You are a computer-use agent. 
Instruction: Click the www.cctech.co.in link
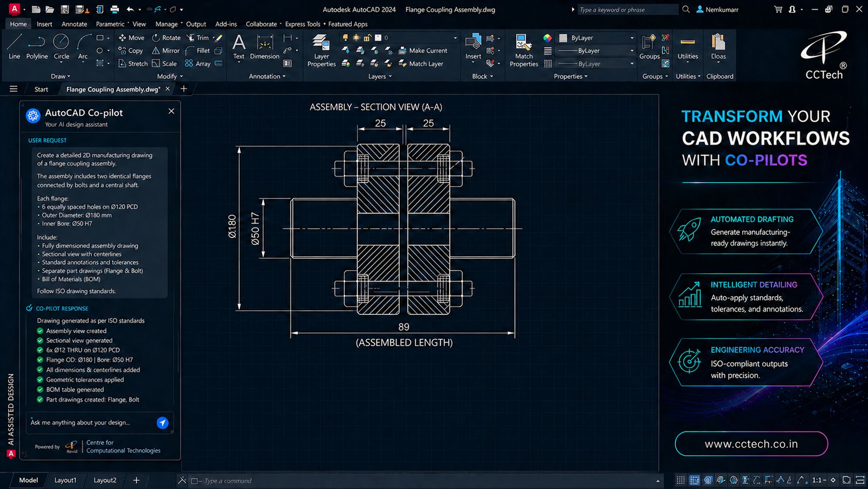pos(751,444)
